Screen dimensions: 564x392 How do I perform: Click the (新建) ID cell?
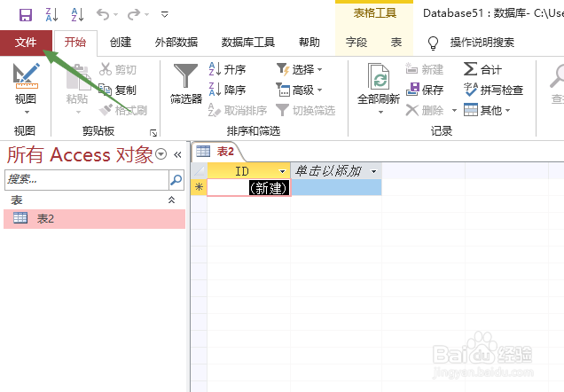point(248,187)
